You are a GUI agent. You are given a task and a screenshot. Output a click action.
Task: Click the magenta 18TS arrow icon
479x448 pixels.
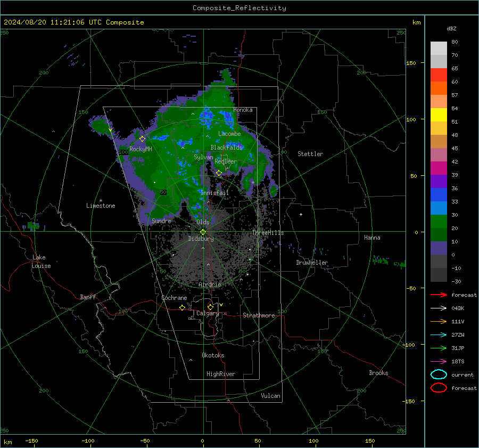coord(439,361)
